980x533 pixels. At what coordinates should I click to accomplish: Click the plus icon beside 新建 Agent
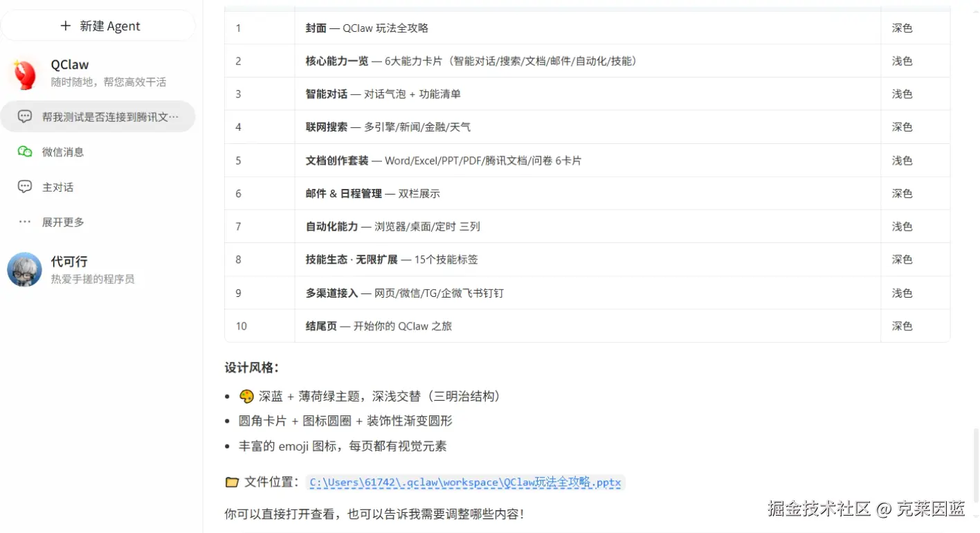(x=66, y=26)
